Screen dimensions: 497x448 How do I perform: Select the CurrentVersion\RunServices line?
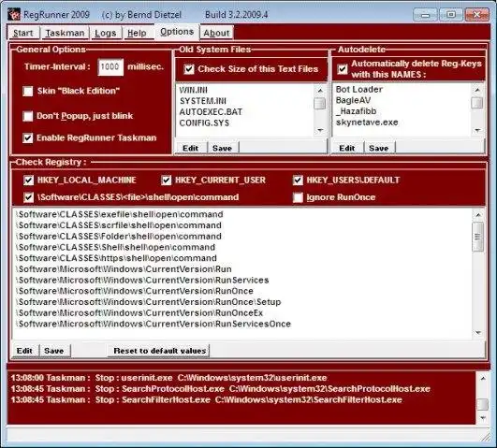[142, 281]
